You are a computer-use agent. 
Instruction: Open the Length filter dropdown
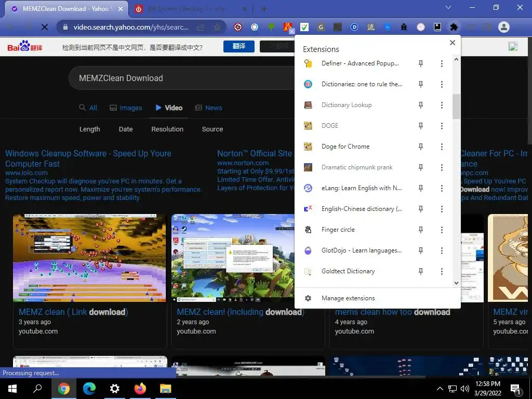[89, 129]
